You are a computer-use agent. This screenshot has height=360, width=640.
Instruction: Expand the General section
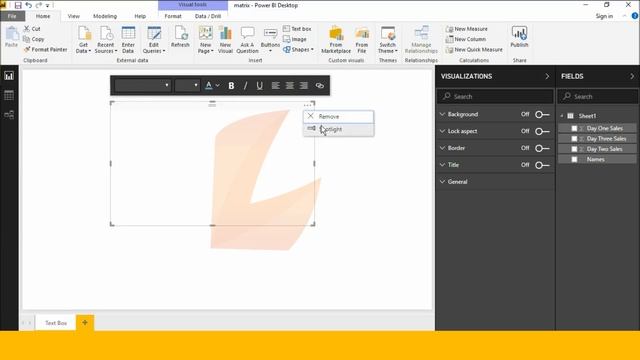442,182
